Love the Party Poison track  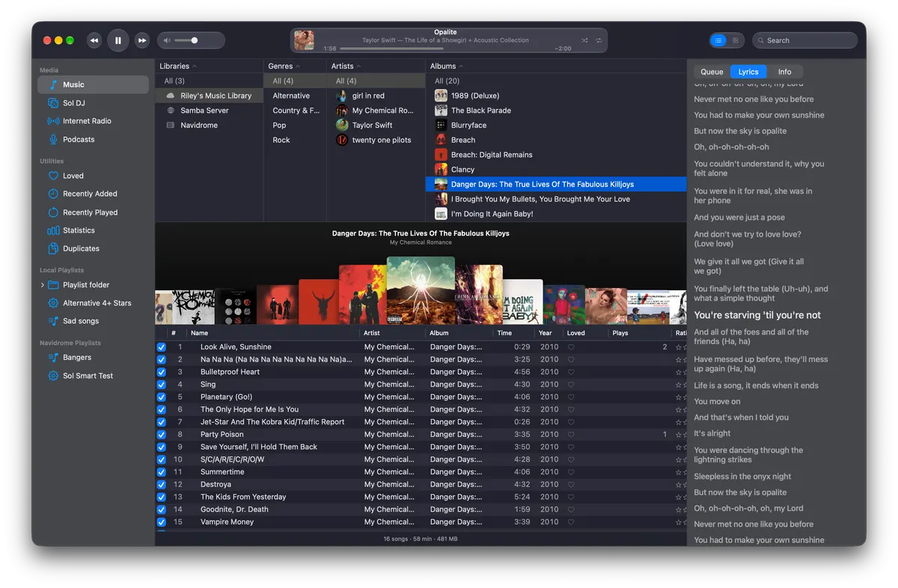tap(571, 435)
